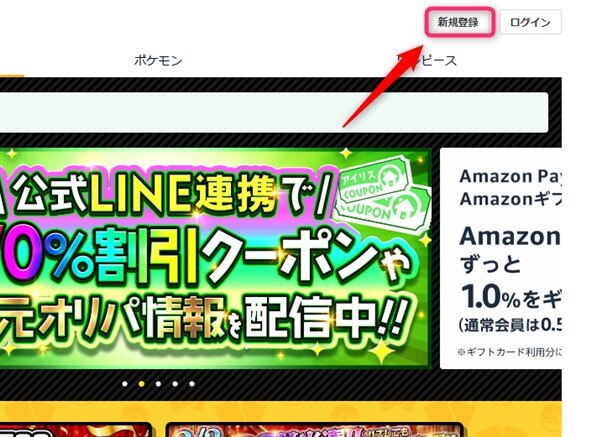Select the highlighted yellow carousel dot
612x437 pixels.
(141, 384)
